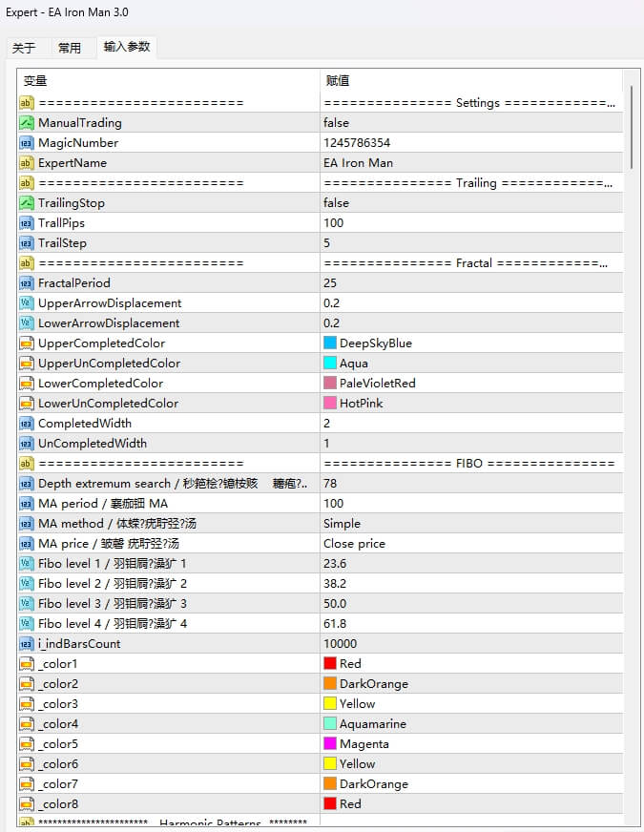Click the Depth extremum search row icon
This screenshot has height=832, width=644.
coord(27,484)
